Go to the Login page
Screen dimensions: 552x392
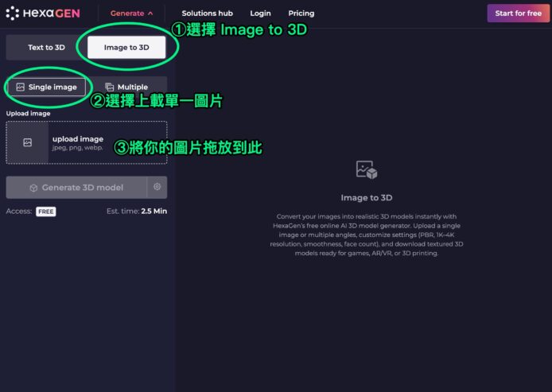[260, 14]
